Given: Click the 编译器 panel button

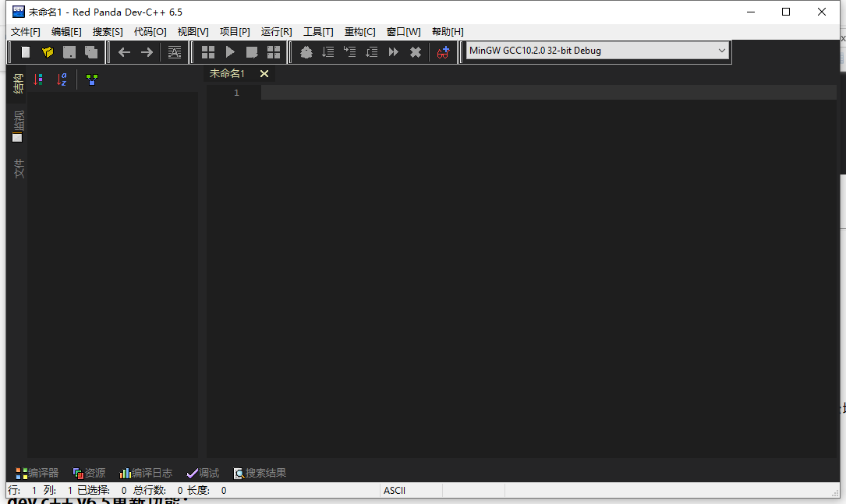Looking at the screenshot, I should tap(37, 472).
